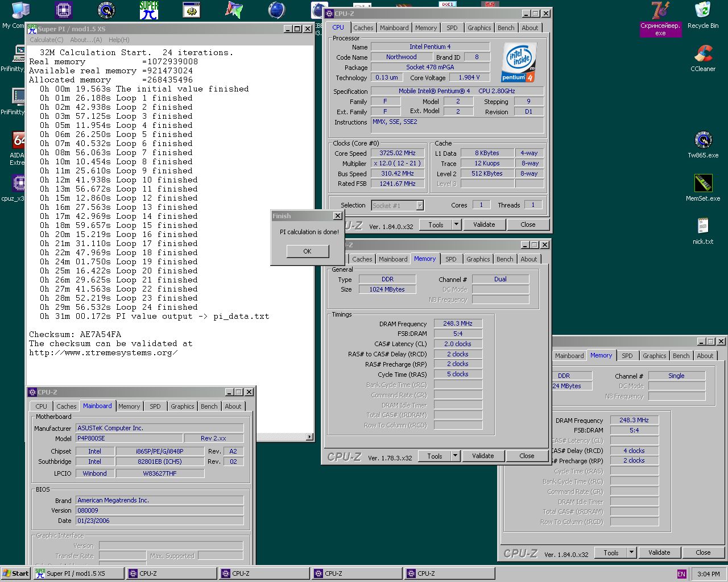Open the Calculate(C) menu in Super PI
This screenshot has width=728, height=582.
coord(47,40)
